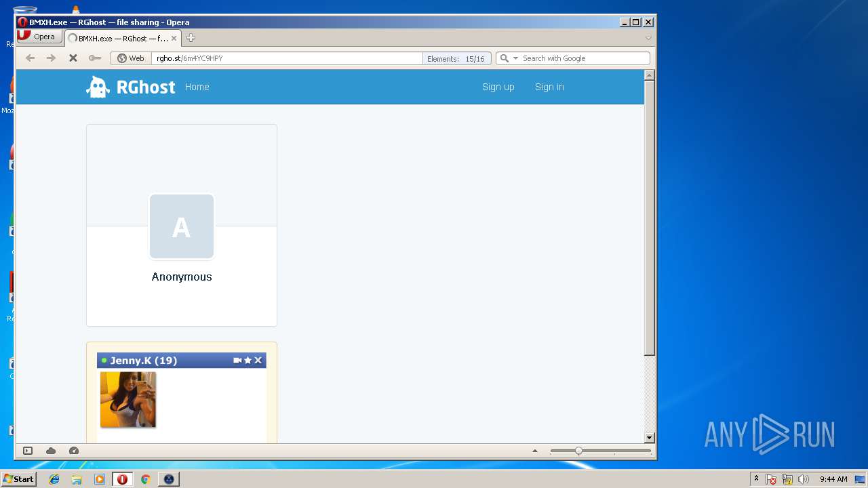Click the address bar URL field
Viewport: 868px width, 488px height.
click(x=288, y=58)
